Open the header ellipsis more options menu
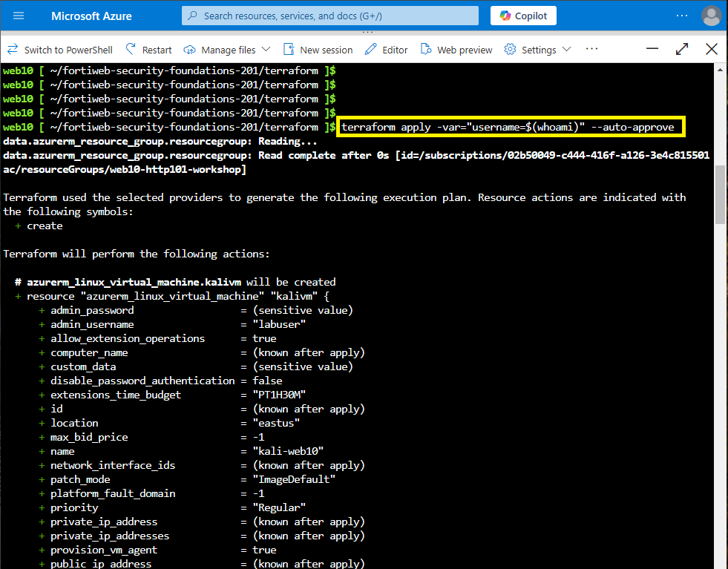The image size is (728, 569). coord(681,16)
